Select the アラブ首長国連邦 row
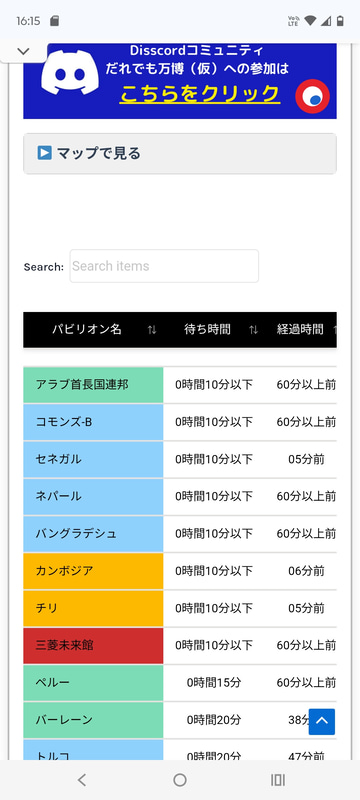Image resolution: width=360 pixels, height=800 pixels. tap(180, 385)
